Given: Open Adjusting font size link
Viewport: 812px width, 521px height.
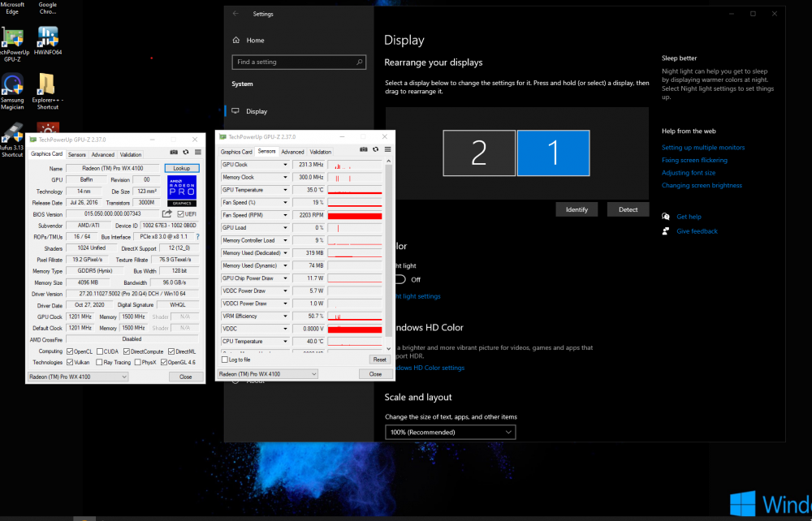Looking at the screenshot, I should click(x=689, y=173).
